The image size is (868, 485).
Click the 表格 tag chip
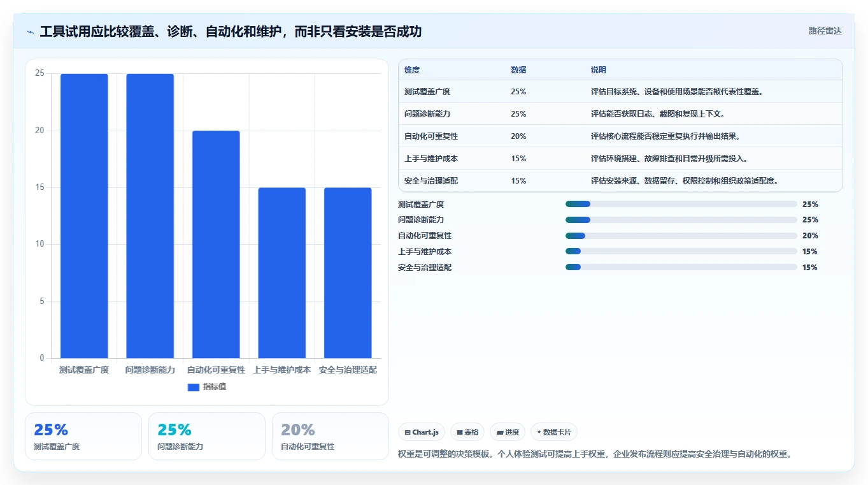click(x=467, y=432)
